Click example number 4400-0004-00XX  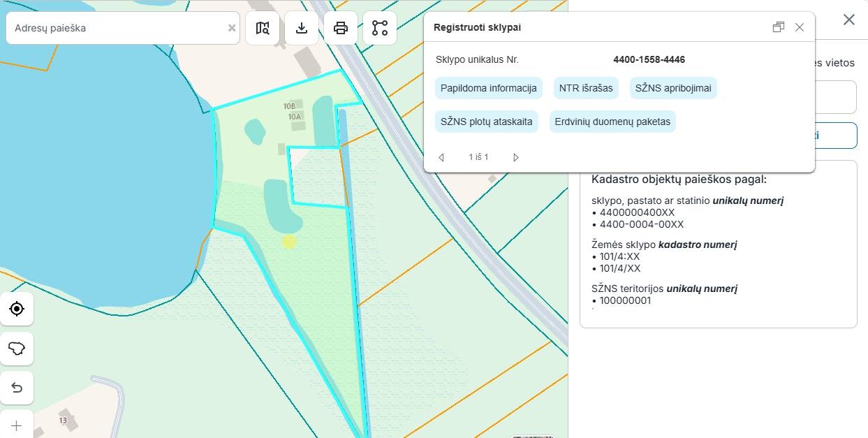click(641, 224)
